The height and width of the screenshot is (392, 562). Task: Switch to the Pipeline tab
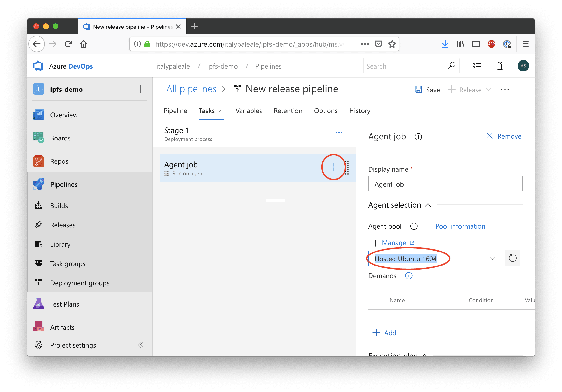175,111
